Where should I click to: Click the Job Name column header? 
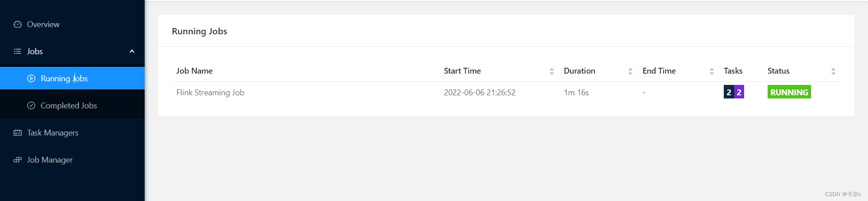tap(194, 71)
